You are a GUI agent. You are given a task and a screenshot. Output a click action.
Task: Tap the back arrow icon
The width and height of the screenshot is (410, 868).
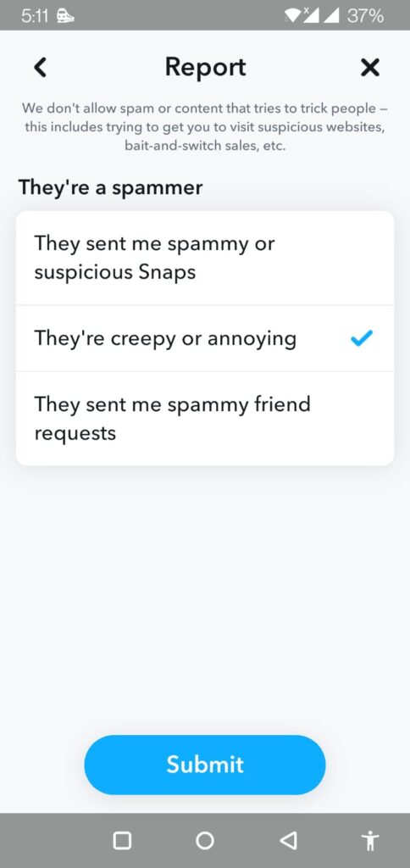(x=40, y=68)
